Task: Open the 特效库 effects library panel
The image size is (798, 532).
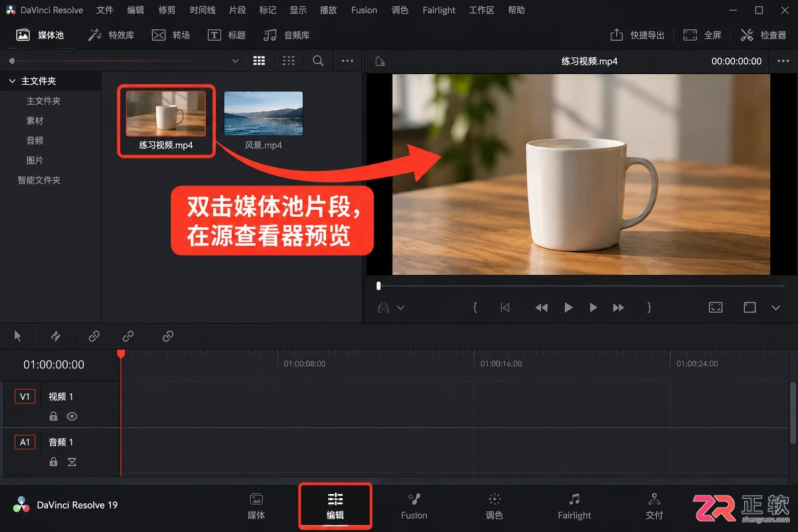Action: (x=111, y=35)
